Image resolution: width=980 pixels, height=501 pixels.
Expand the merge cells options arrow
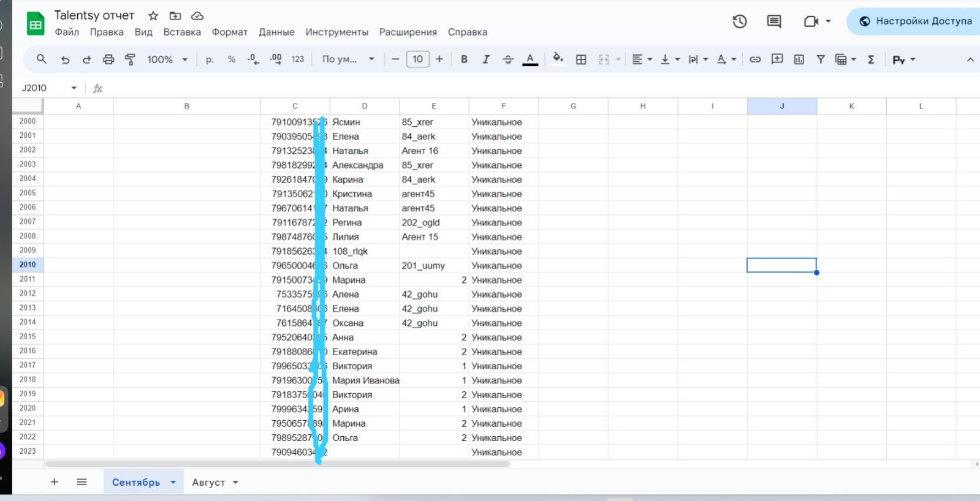click(618, 59)
